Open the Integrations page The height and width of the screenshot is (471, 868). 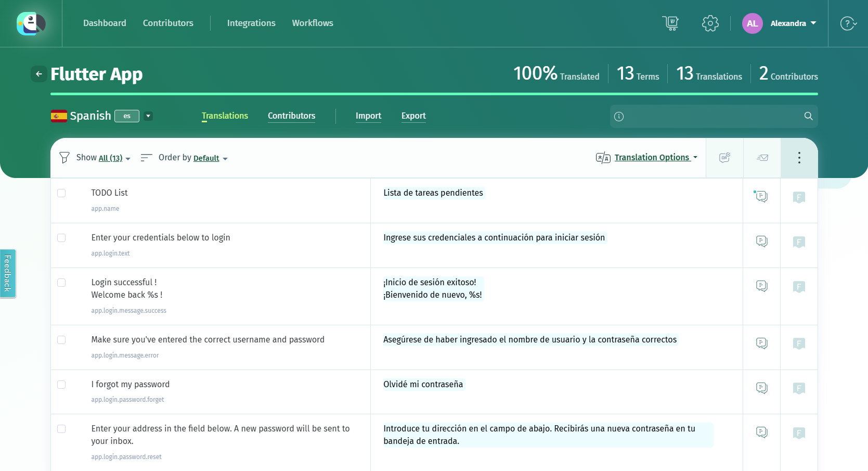251,23
